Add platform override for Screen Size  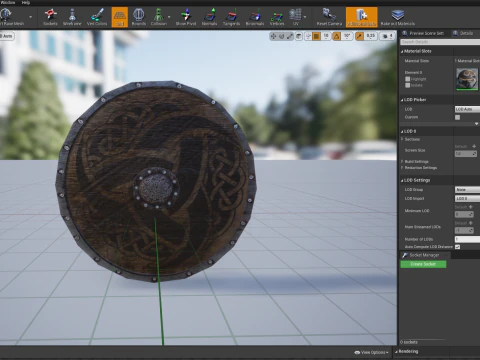(474, 146)
